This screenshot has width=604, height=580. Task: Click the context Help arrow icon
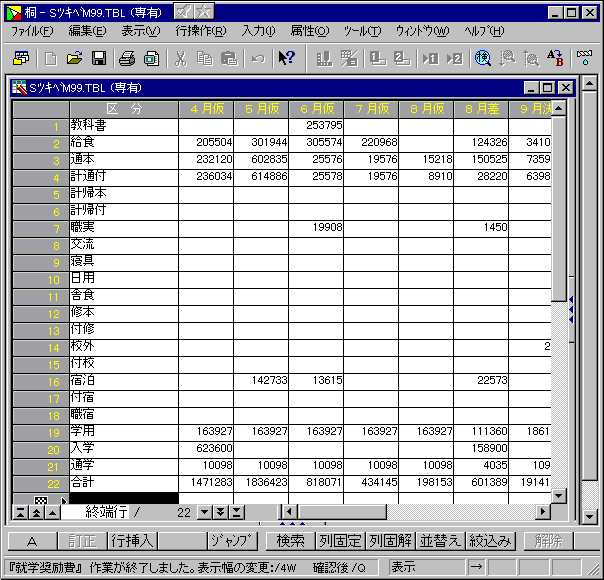pyautogui.click(x=287, y=59)
